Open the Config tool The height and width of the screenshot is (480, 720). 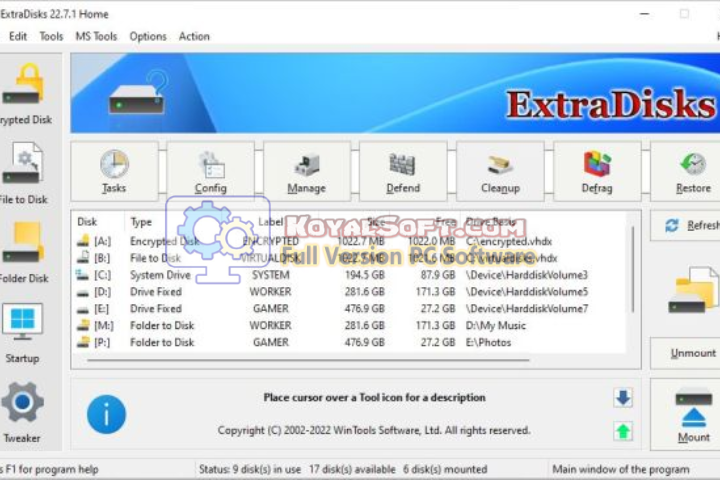(210, 171)
